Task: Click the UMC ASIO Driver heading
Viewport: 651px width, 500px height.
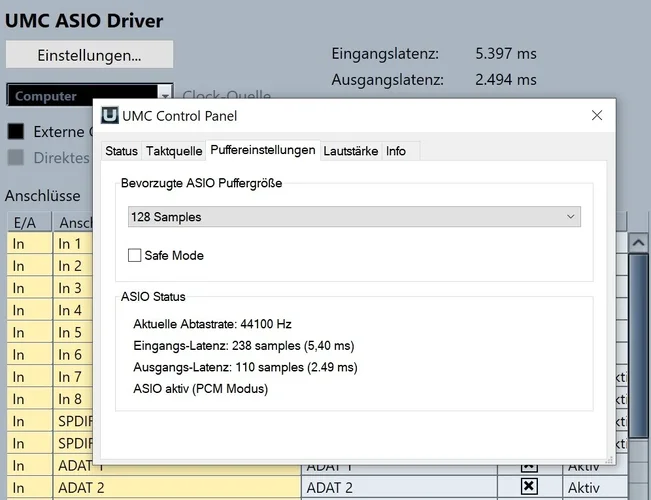Action: point(84,21)
